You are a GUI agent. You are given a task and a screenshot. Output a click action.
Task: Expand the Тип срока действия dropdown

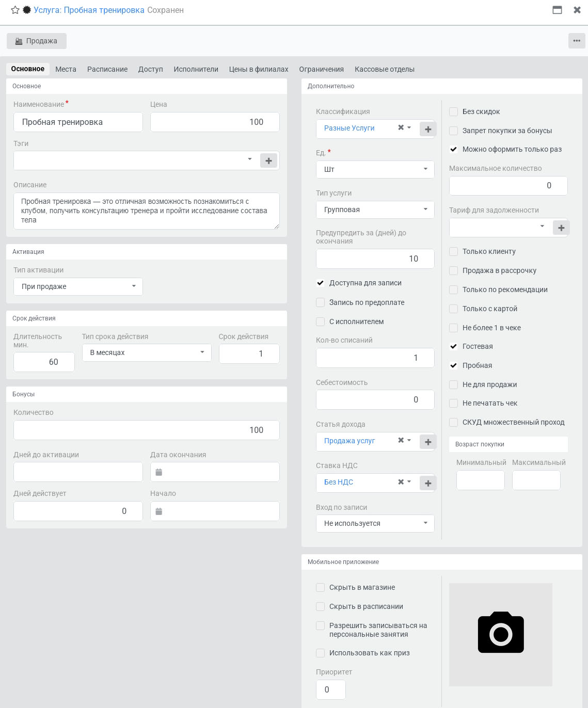point(147,352)
